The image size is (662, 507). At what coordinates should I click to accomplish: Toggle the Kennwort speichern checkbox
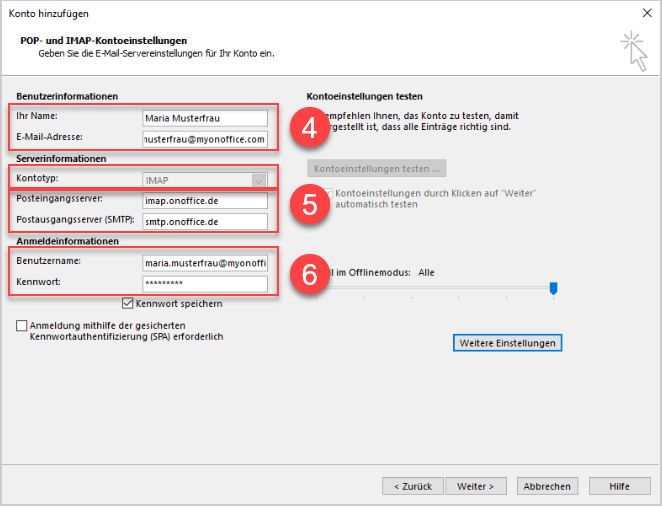(x=127, y=303)
